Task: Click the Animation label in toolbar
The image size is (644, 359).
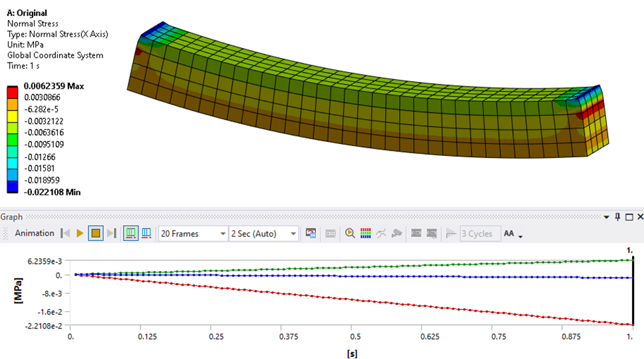Action: tap(35, 233)
